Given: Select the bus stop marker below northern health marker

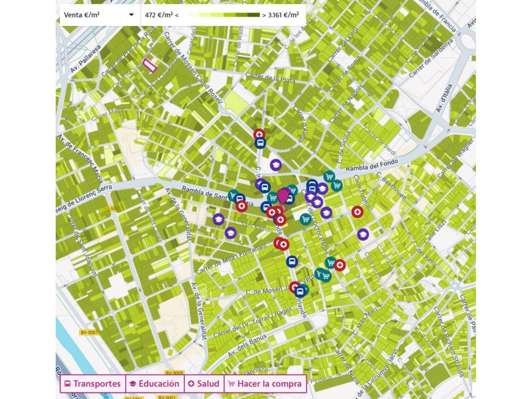Looking at the screenshot, I should pos(260,143).
